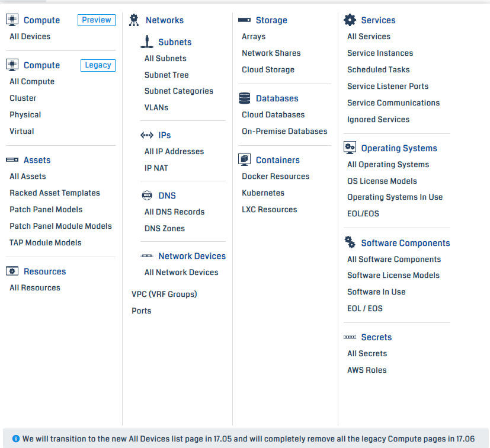Click the Subnets hierarchy icon
490x448 pixels.
pos(147,41)
